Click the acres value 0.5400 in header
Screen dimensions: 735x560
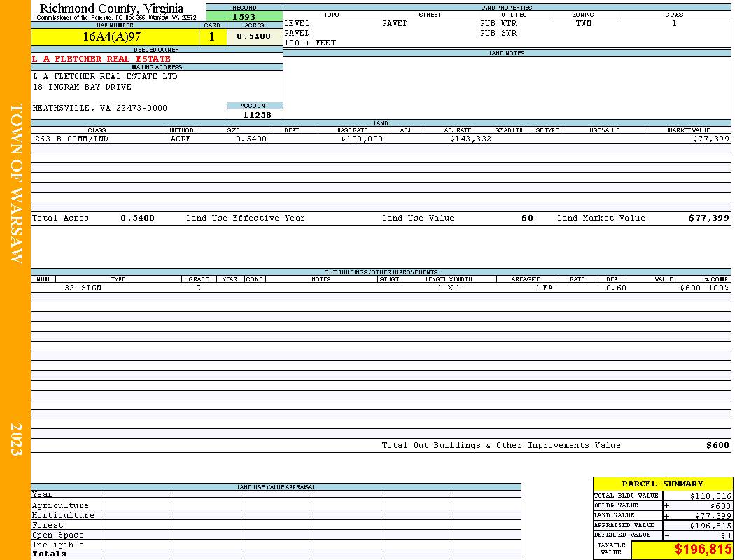254,36
